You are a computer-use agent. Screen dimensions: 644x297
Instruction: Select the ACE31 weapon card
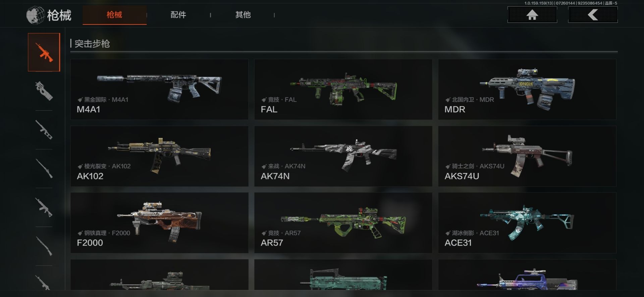[527, 223]
